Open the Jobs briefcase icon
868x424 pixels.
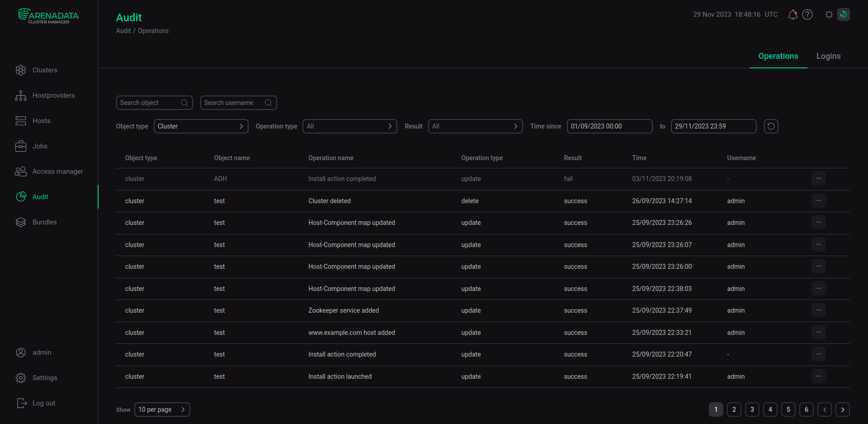21,146
